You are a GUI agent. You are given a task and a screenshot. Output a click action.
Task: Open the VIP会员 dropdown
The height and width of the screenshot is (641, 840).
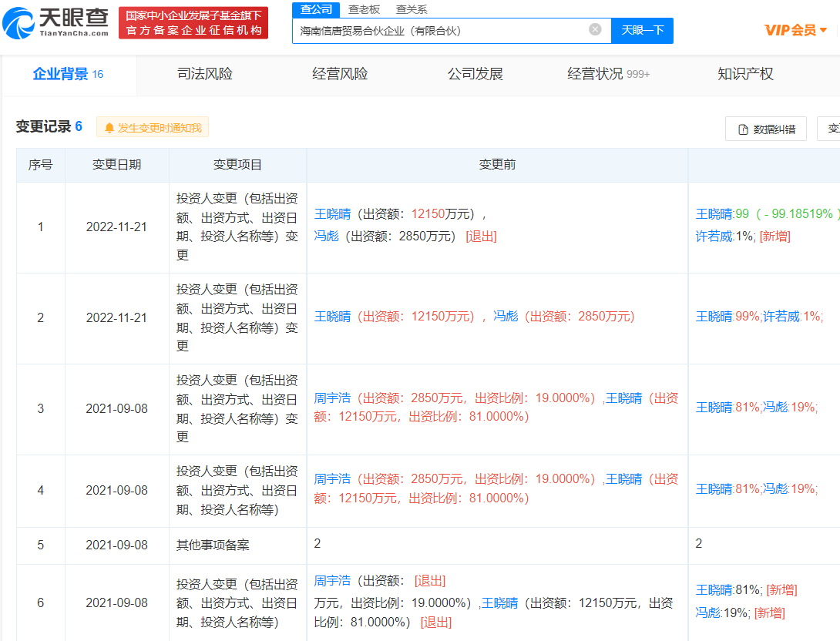coord(795,30)
